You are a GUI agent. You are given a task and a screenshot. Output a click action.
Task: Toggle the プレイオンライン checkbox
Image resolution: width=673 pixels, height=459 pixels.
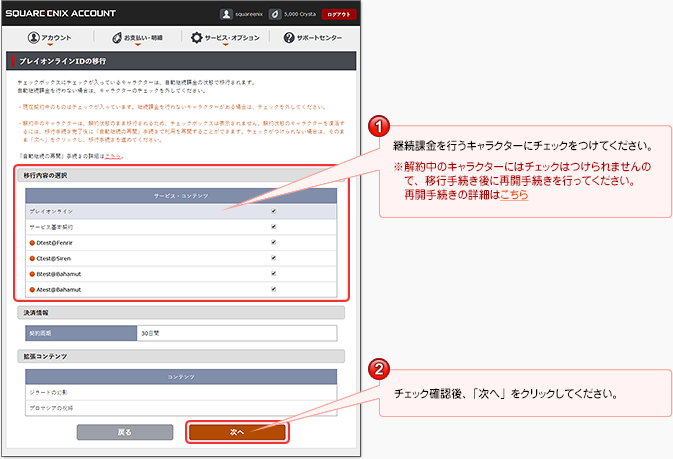273,211
